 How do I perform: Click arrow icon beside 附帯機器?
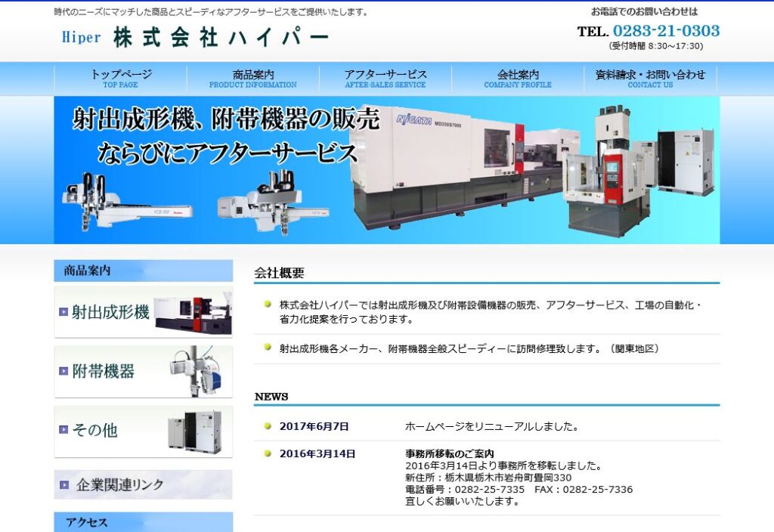coord(63,371)
